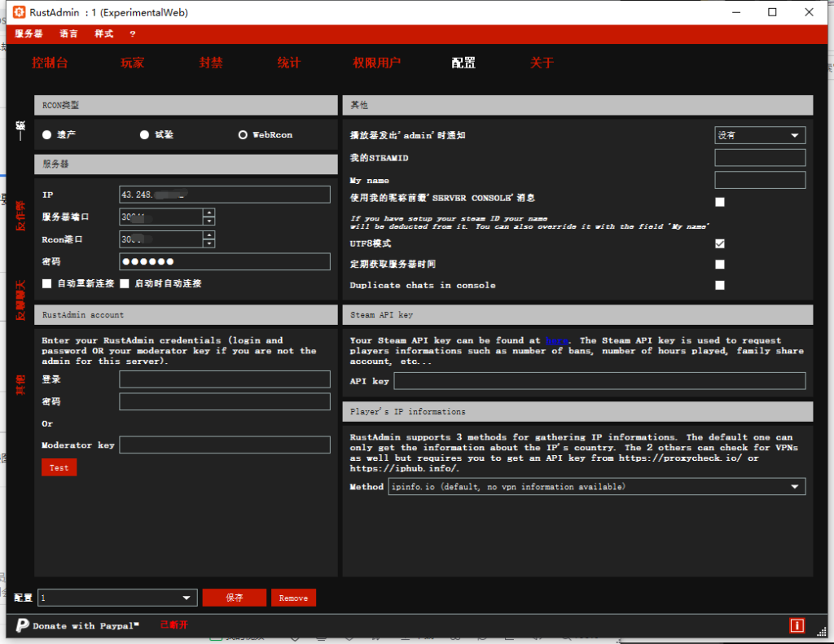Open the red info icon in status bar
834x644 pixels.
pyautogui.click(x=797, y=625)
